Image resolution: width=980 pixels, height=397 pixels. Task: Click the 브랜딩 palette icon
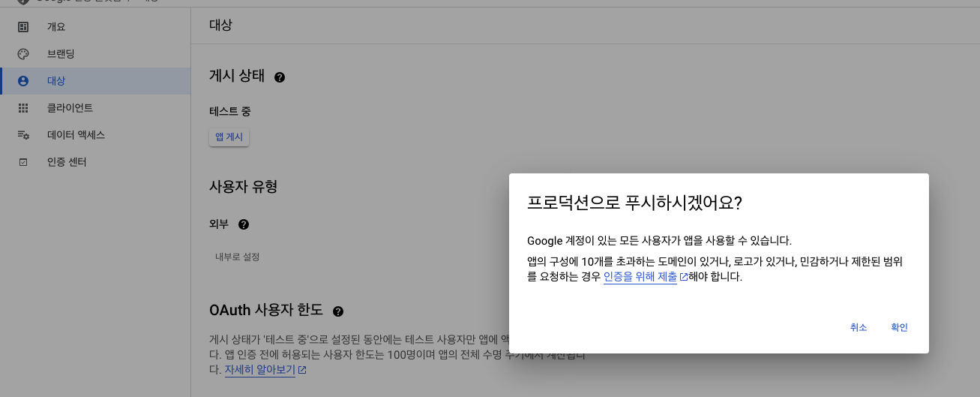click(23, 54)
